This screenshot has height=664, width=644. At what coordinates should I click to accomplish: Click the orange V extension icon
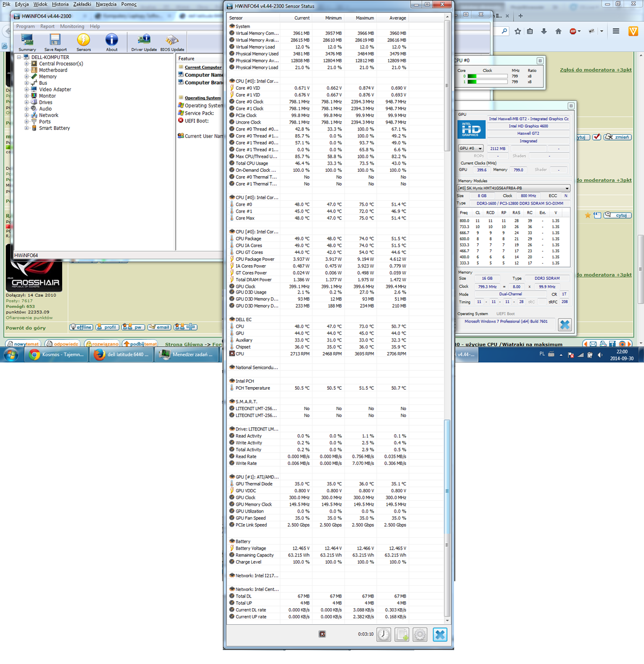(633, 31)
